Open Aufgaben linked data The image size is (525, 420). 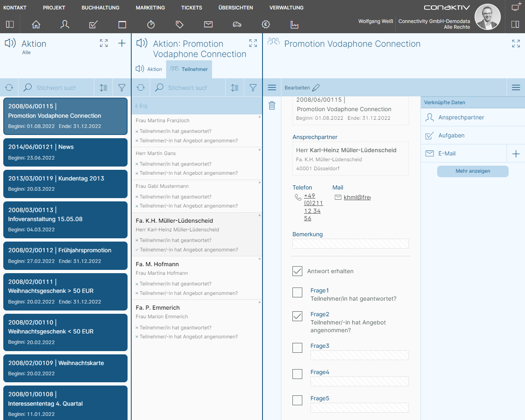click(x=473, y=135)
